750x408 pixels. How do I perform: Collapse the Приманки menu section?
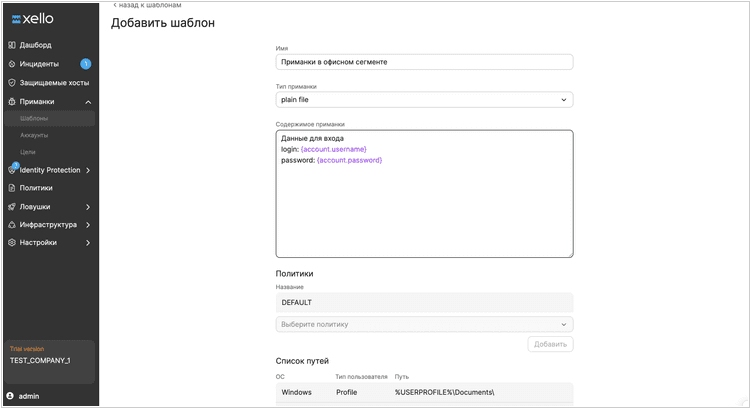[x=88, y=102]
